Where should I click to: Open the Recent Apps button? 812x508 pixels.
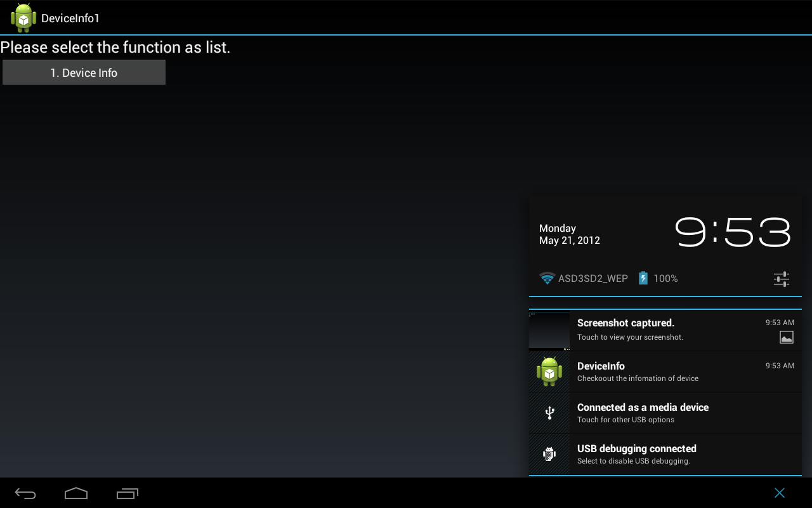[x=128, y=493]
